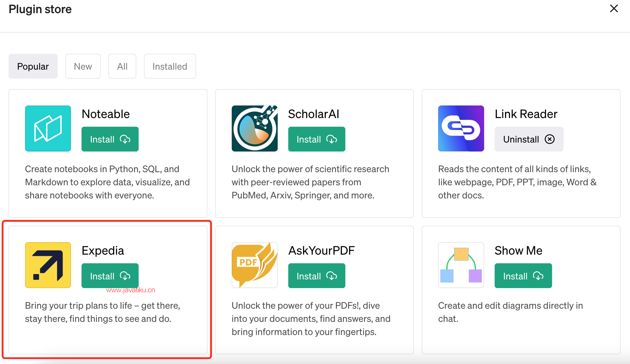
Task: Click description 'Unlock the power of your PDFs'
Action: coord(311,319)
